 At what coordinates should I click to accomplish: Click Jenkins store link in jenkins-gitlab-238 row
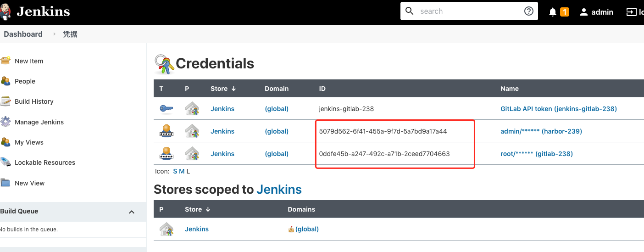click(222, 109)
